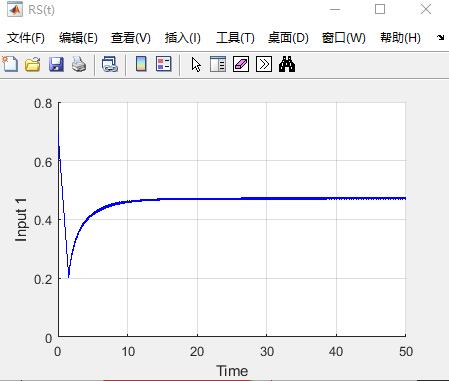This screenshot has height=381, width=449.
Task: Select the eraser highlight tool icon
Action: click(x=241, y=64)
